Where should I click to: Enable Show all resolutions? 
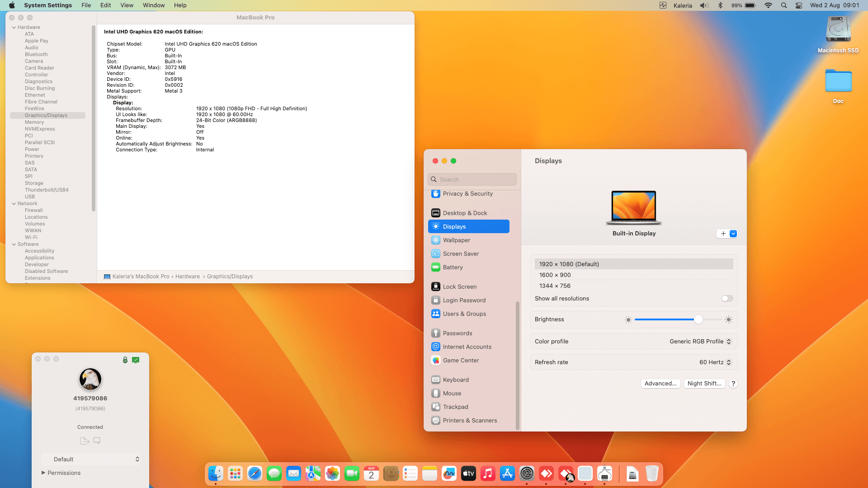(x=726, y=298)
